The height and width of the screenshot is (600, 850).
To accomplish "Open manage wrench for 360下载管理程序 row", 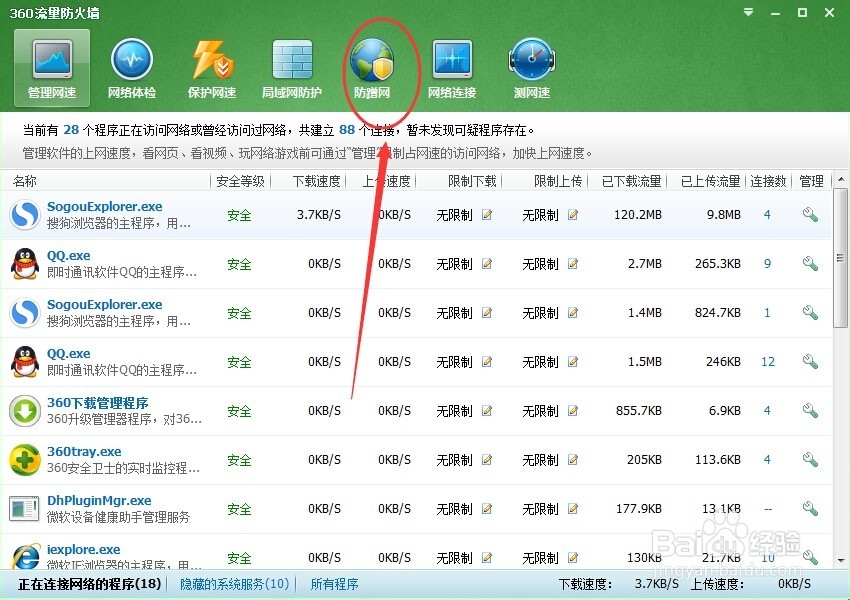I will click(x=810, y=411).
